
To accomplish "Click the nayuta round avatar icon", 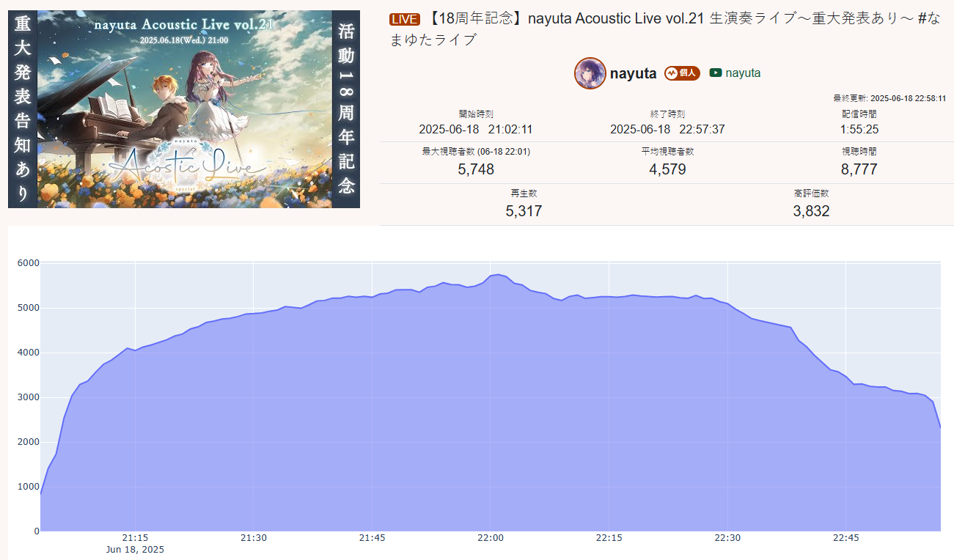I will click(590, 73).
